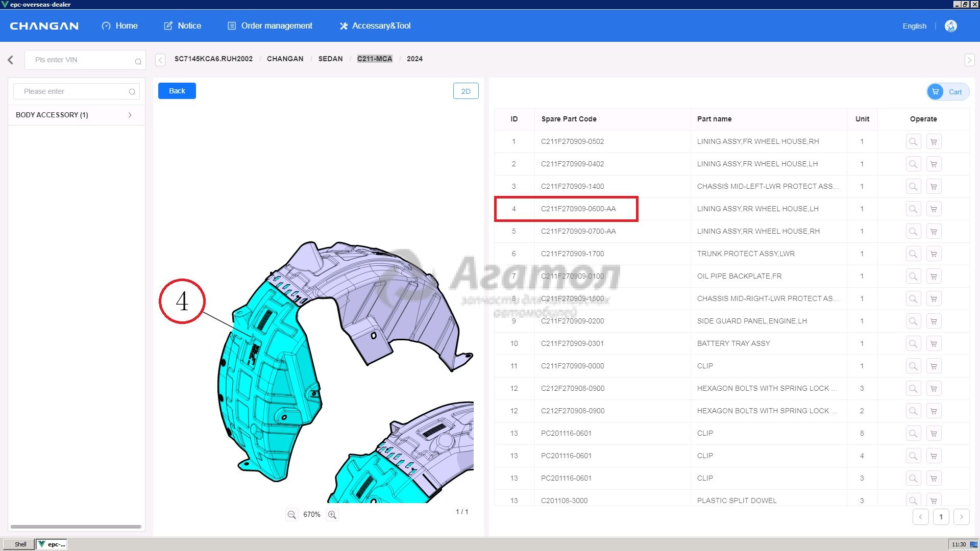The width and height of the screenshot is (980, 551).
Task: Add BATTERY TRAY ASSY to cart
Action: [x=934, y=344]
